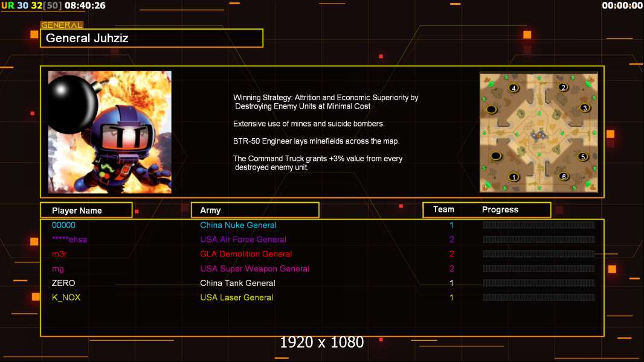Click the Command Truck +3% value line
Image resolution: width=644 pixels, height=362 pixels.
click(318, 163)
